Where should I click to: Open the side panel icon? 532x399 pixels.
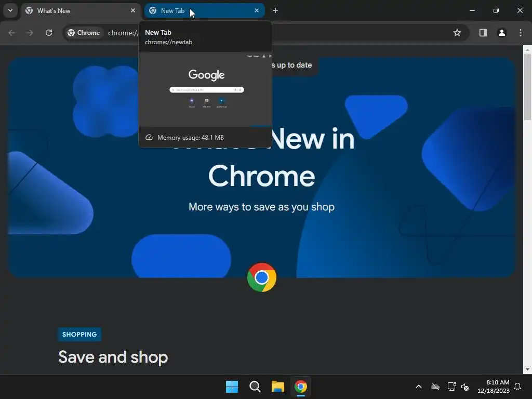(x=483, y=33)
